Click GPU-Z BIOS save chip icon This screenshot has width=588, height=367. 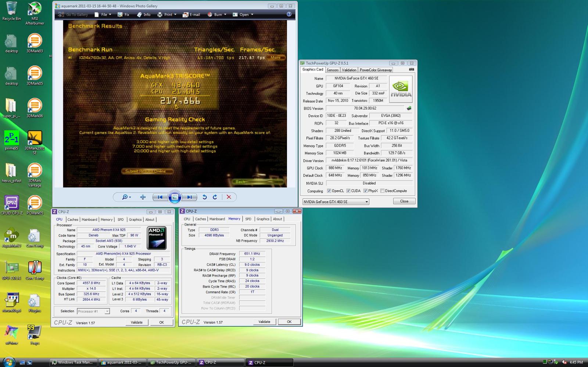click(x=409, y=108)
